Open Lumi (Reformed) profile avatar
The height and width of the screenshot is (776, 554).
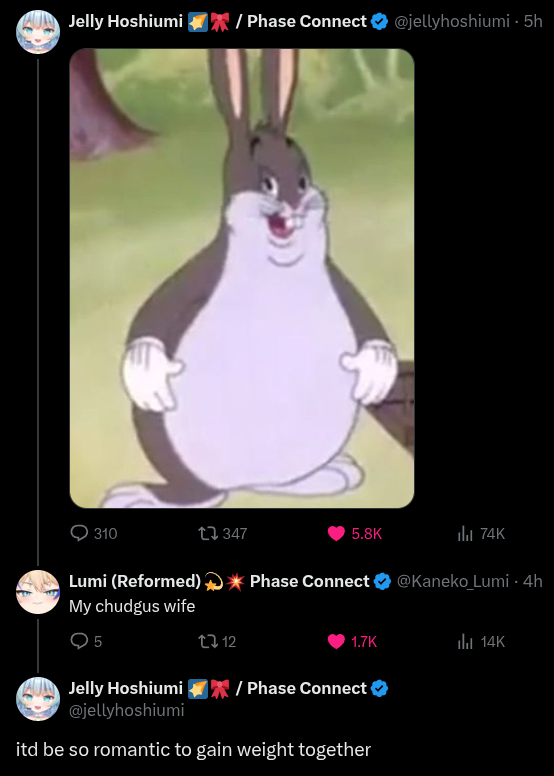pos(38,592)
